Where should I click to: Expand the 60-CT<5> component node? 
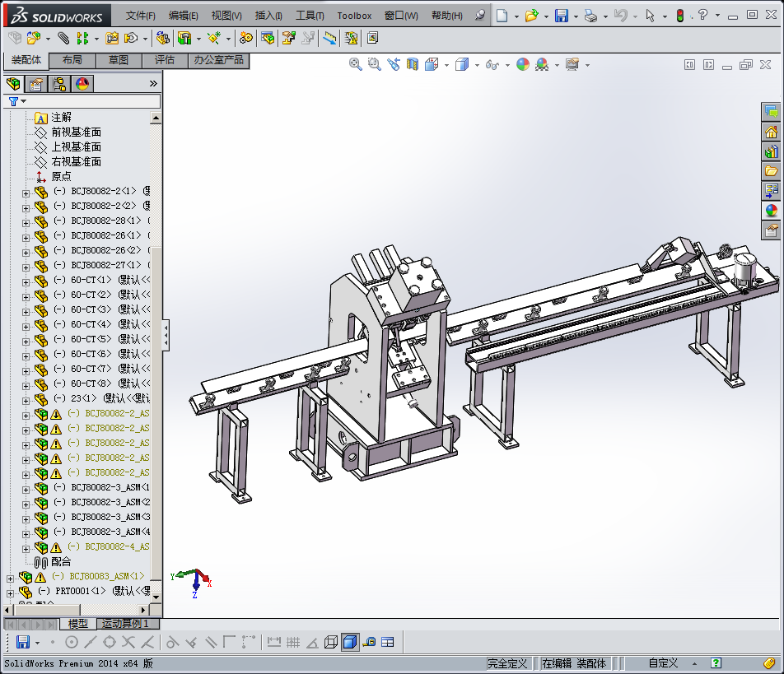point(26,342)
